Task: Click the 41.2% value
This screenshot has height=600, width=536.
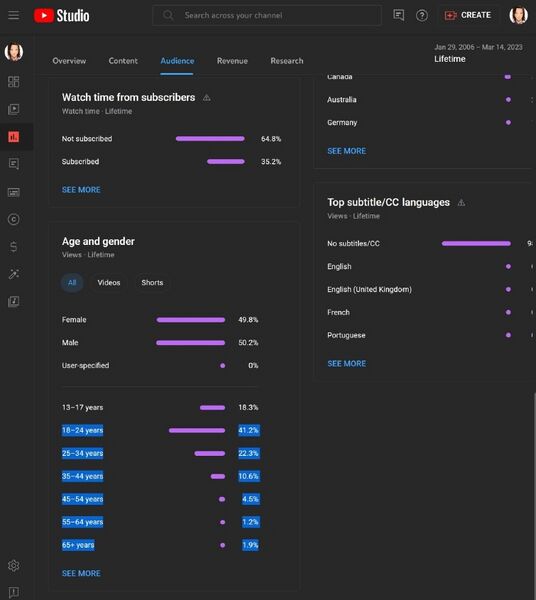Action: tap(249, 430)
